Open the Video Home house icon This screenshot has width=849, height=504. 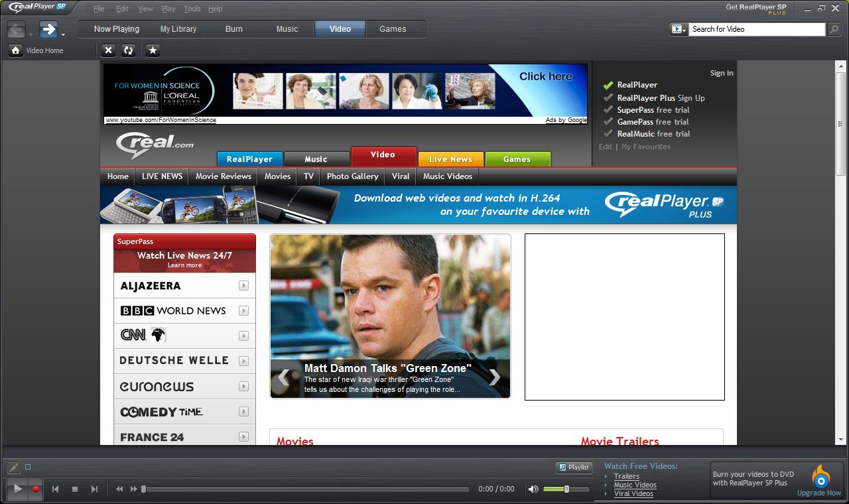tap(15, 50)
